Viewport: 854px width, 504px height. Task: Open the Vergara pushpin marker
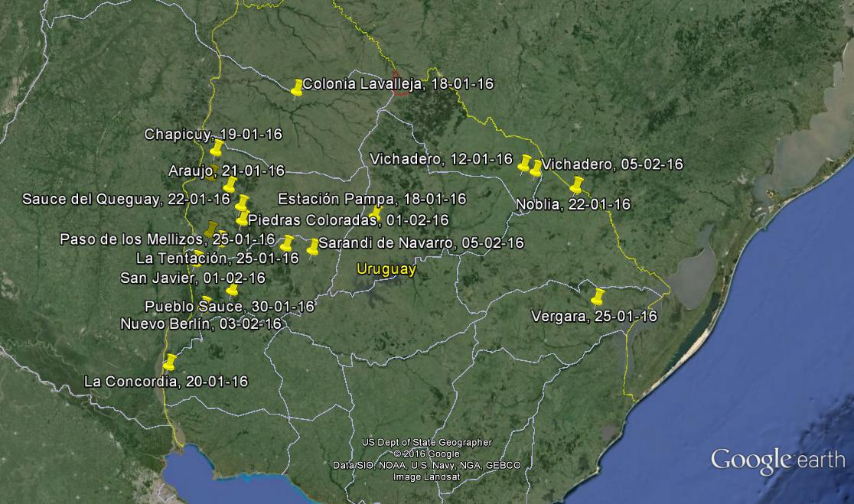click(x=598, y=296)
